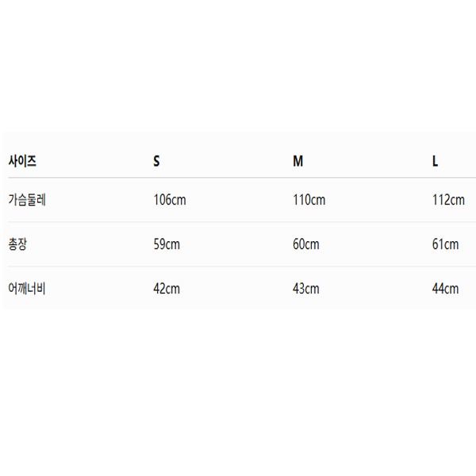Click the 60cm length value
The image size is (476, 476).
click(x=306, y=244)
